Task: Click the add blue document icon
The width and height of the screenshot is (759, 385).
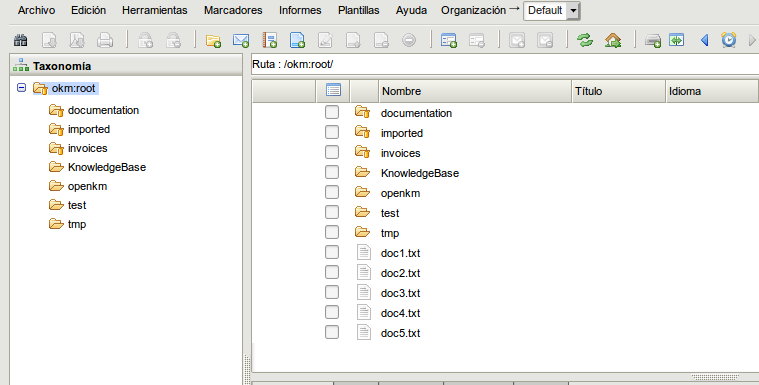Action: pyautogui.click(x=297, y=40)
